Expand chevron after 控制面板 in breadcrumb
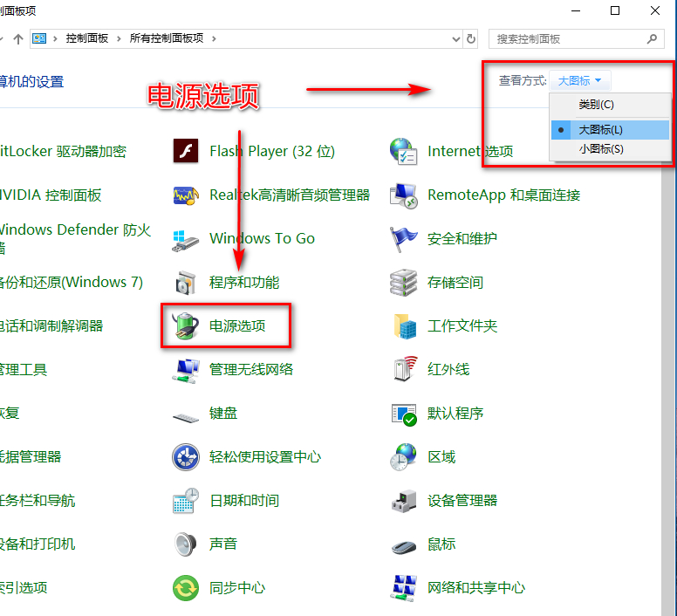Image resolution: width=677 pixels, height=616 pixels. coord(119,39)
